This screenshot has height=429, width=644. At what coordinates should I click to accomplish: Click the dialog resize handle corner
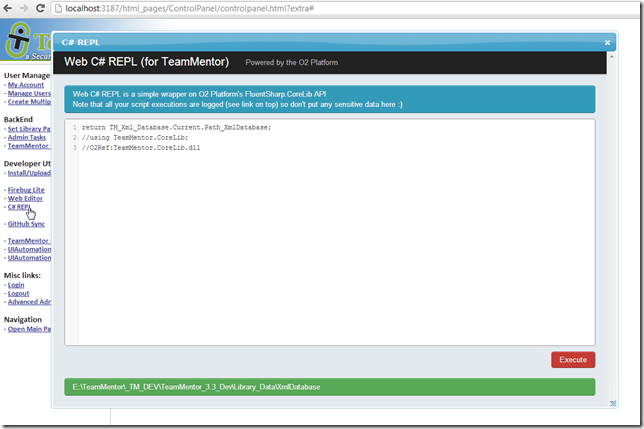click(613, 404)
